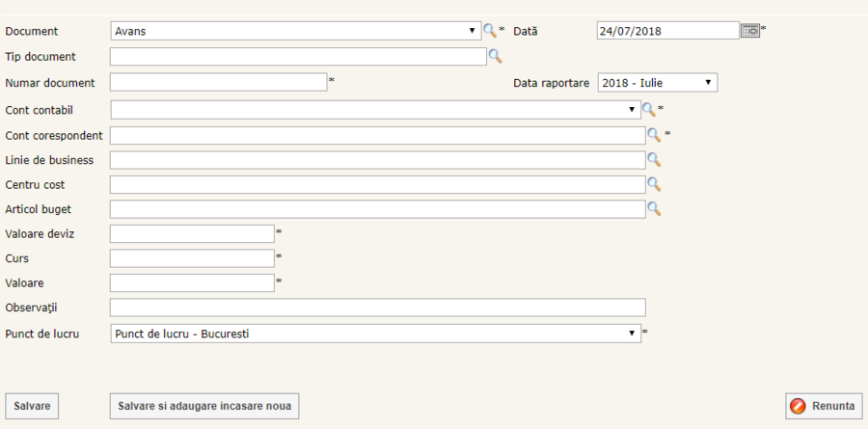Cancel with the Renunta button
The image size is (868, 429).
[823, 406]
